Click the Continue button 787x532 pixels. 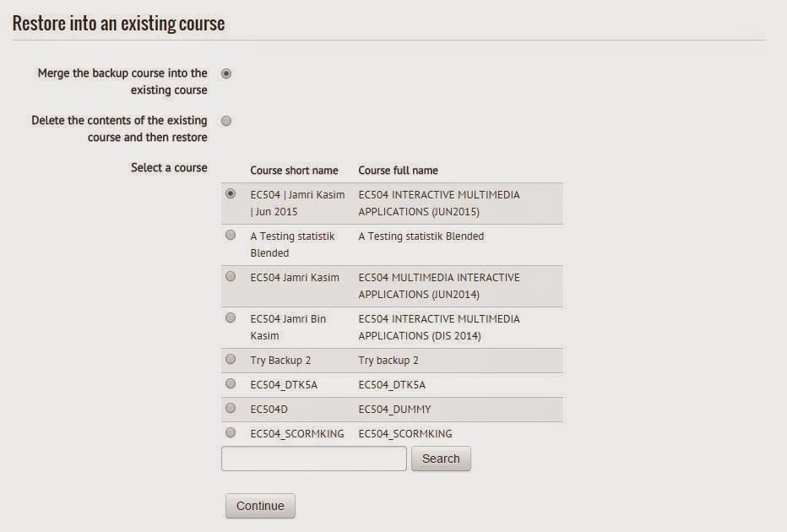[x=259, y=506]
